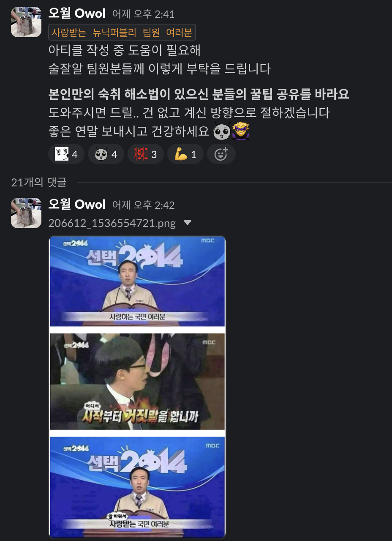Viewport: 392px width, 541px height.
Task: Open the avatar on the 2:42 reply
Action: [26, 213]
